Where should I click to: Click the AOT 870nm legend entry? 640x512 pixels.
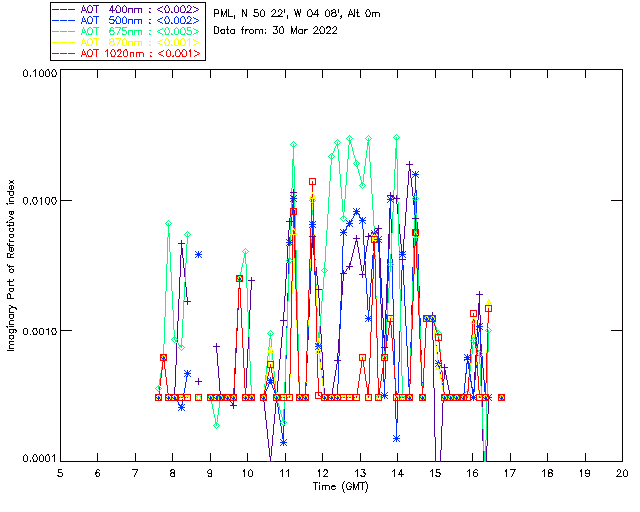coord(127,42)
